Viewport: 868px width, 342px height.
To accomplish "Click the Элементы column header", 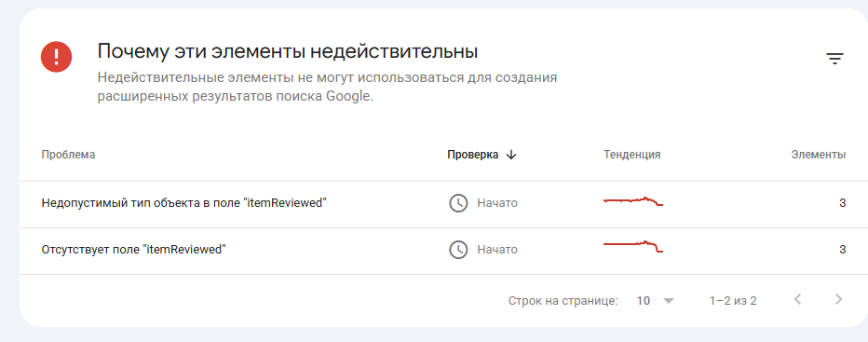I will point(819,155).
